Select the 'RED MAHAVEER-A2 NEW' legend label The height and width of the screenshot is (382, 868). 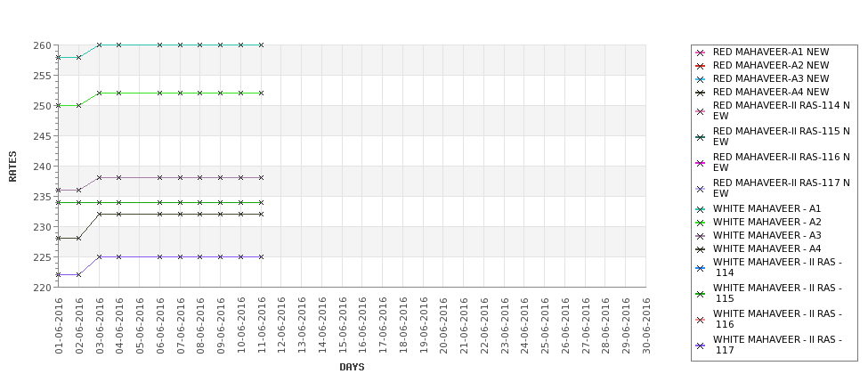[771, 65]
